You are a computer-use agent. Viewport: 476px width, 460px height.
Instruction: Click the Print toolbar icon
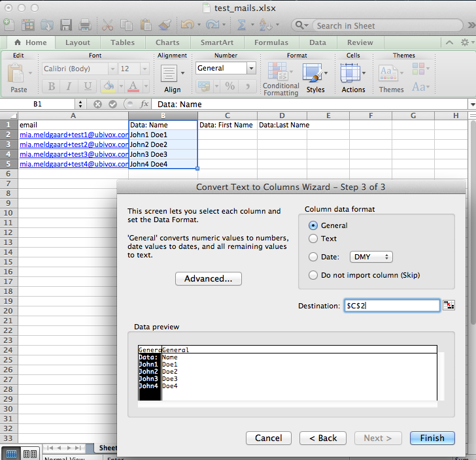pyautogui.click(x=85, y=25)
